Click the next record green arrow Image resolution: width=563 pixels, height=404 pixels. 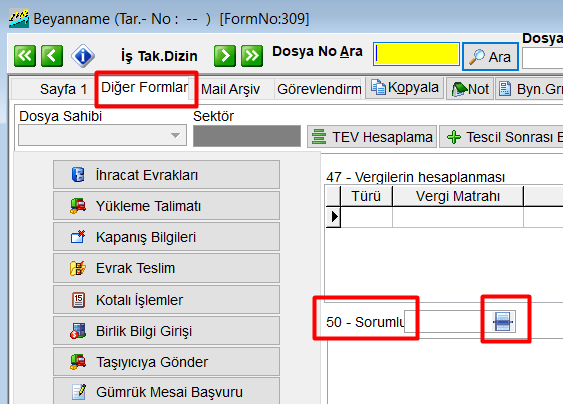pyautogui.click(x=225, y=56)
